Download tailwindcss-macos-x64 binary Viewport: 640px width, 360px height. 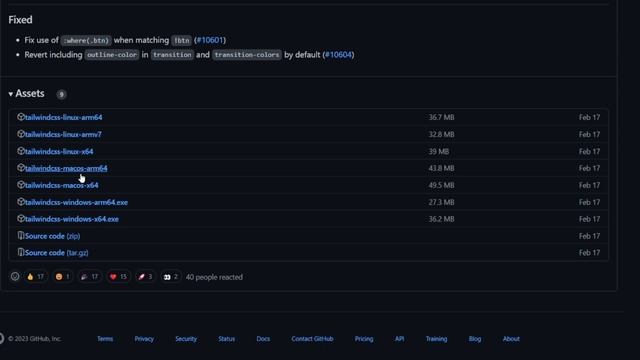[61, 185]
